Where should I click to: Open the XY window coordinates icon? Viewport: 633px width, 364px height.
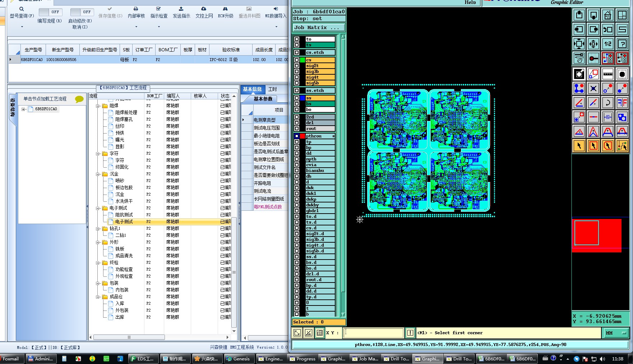pyautogui.click(x=622, y=15)
